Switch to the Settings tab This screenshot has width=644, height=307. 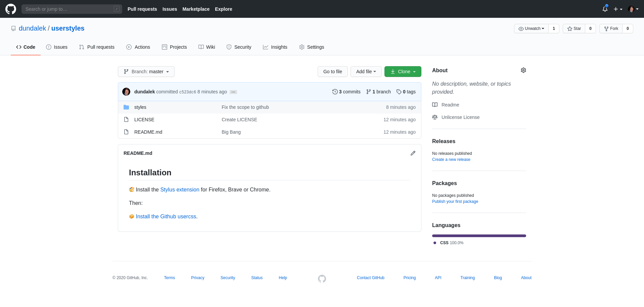(312, 47)
